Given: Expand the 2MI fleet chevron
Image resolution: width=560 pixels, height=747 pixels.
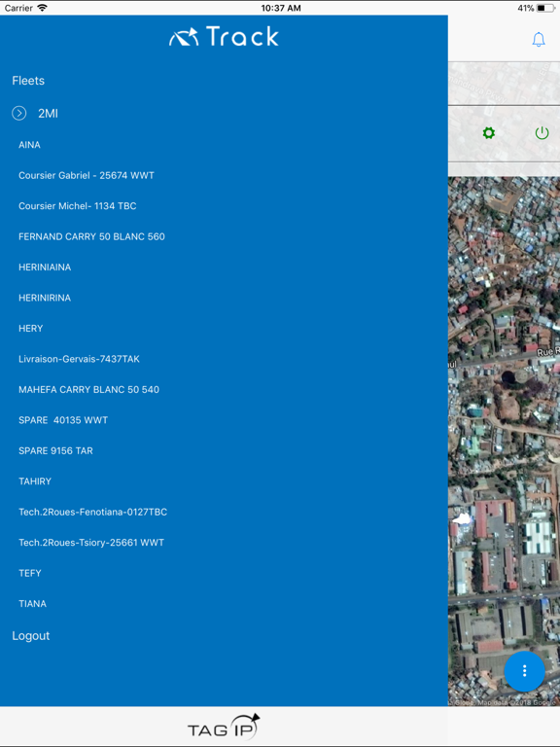Looking at the screenshot, I should point(19,114).
